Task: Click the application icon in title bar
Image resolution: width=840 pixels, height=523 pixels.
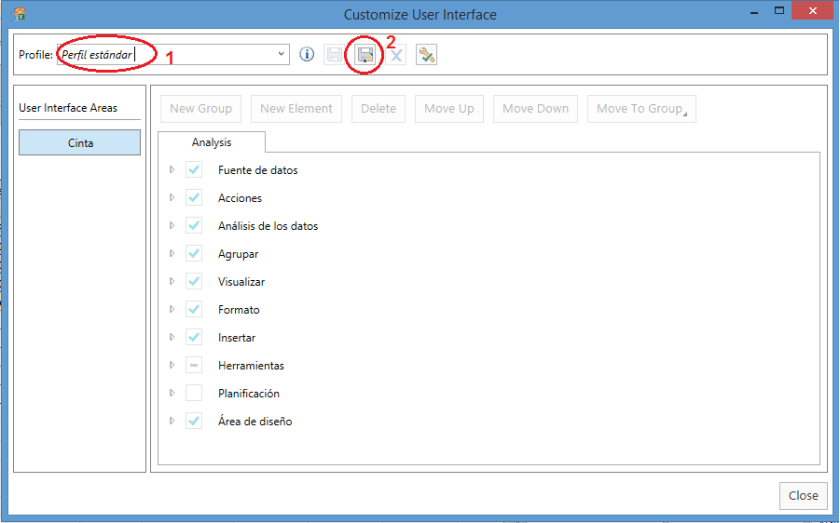Action: [19, 14]
